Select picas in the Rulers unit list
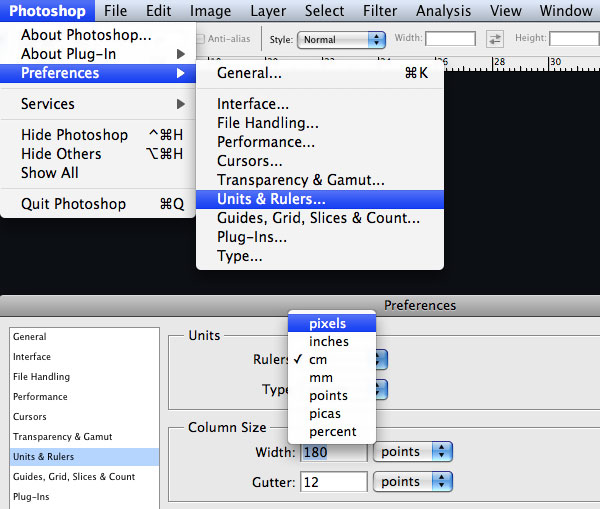The width and height of the screenshot is (600, 509). point(332,414)
